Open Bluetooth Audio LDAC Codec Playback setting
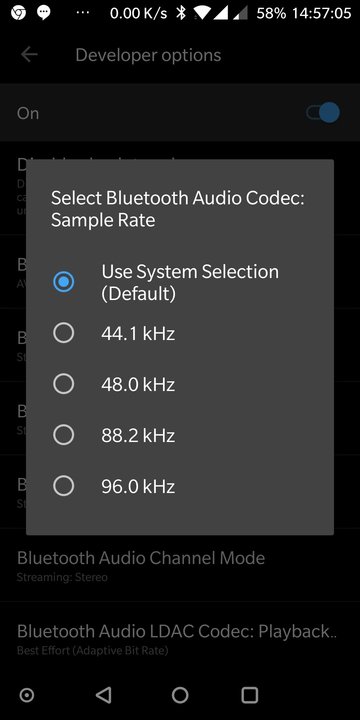The image size is (360, 720). 180,639
